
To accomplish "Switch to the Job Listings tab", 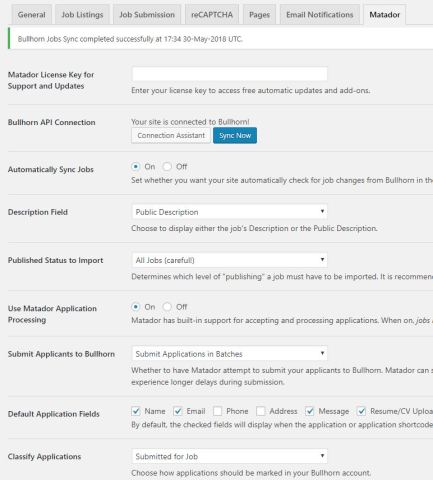I will (x=82, y=15).
